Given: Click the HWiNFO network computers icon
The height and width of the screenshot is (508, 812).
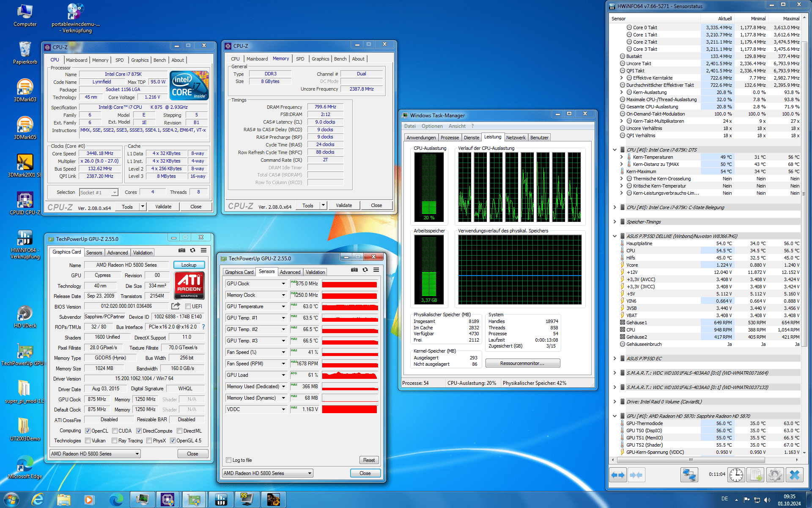Looking at the screenshot, I should tap(689, 475).
